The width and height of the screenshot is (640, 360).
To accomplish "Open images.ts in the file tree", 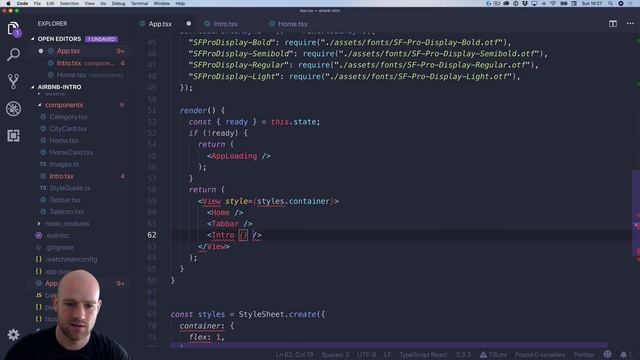I will pos(64,164).
